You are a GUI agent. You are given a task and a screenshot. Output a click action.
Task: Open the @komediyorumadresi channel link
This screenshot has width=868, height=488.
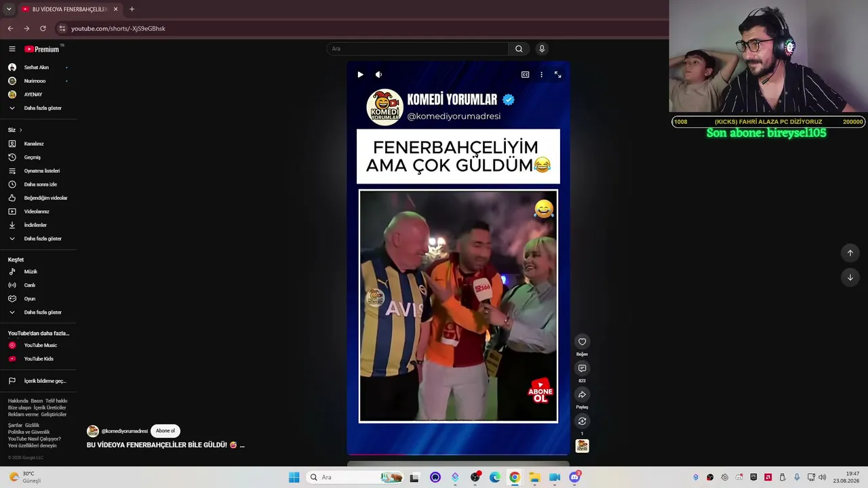tap(125, 431)
